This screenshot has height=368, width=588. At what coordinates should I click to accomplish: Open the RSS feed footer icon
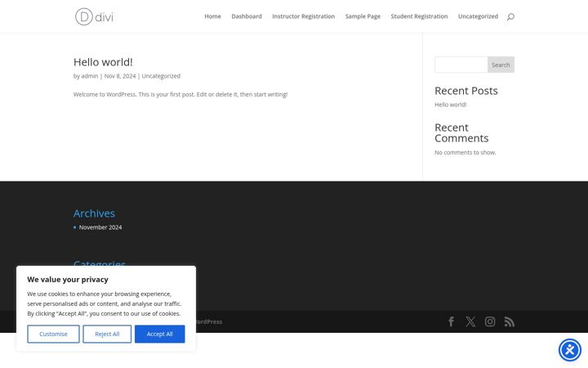(510, 321)
